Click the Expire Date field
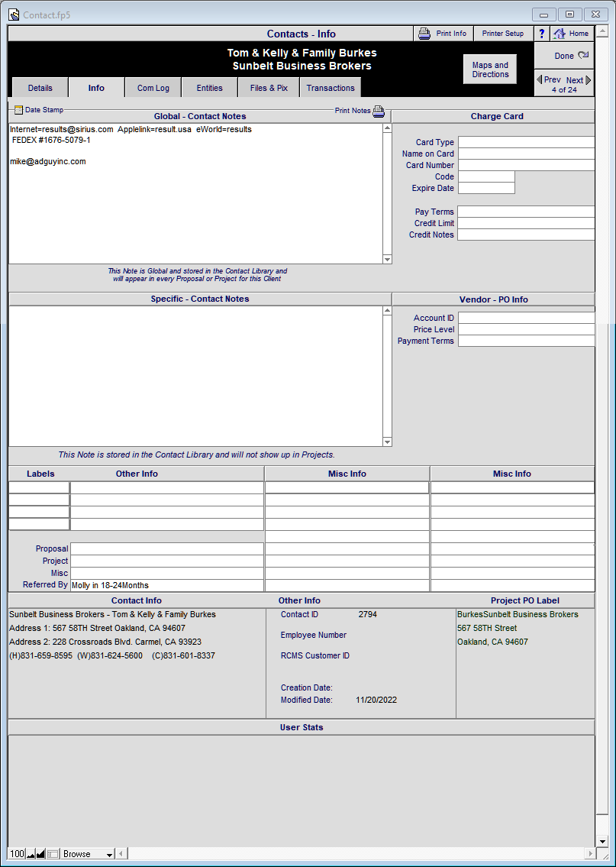The width and height of the screenshot is (616, 867). coord(486,188)
